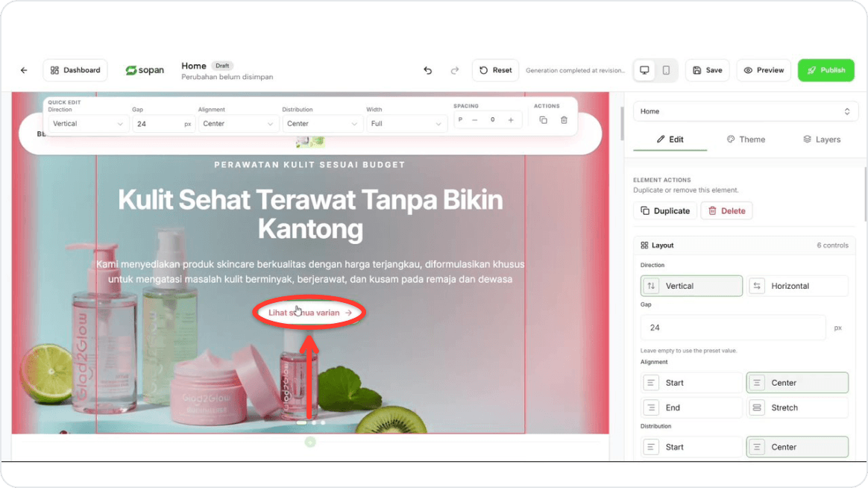
Task: Open Quick Edit Width dropdown
Action: click(x=406, y=124)
